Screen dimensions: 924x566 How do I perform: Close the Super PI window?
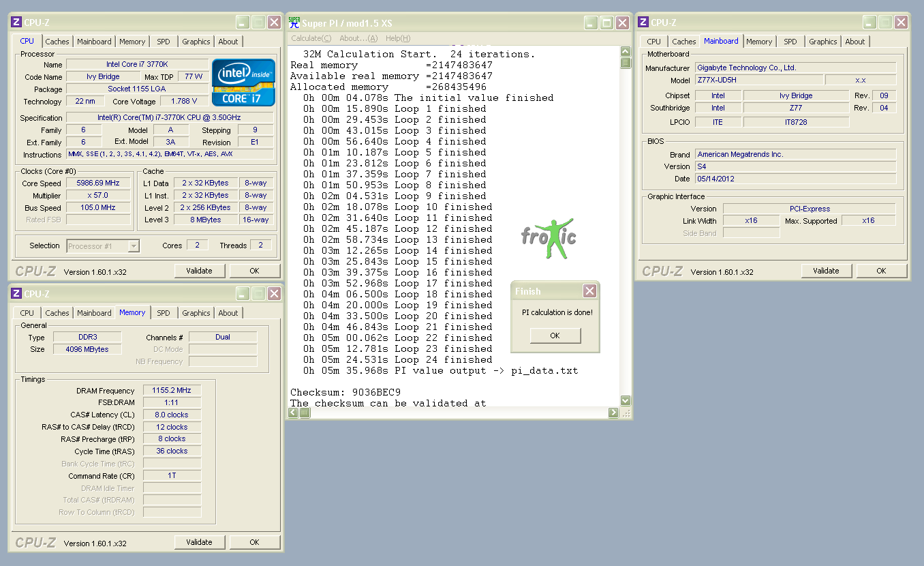pyautogui.click(x=622, y=23)
